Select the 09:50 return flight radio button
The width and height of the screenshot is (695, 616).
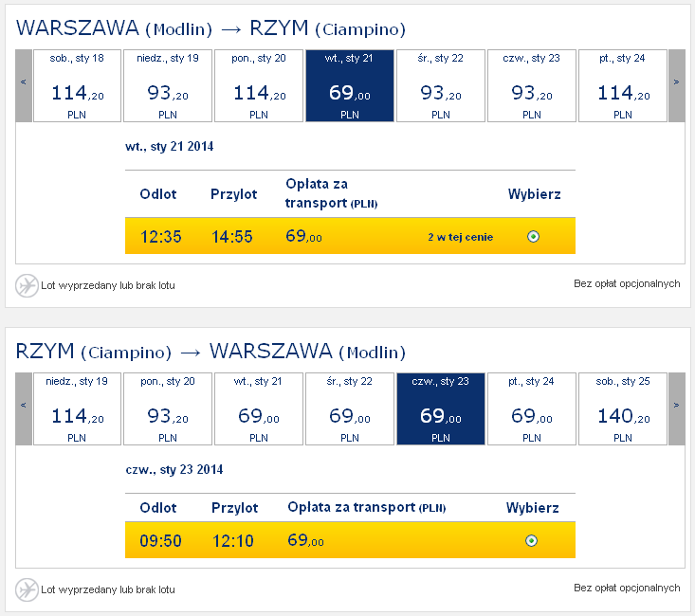[532, 541]
